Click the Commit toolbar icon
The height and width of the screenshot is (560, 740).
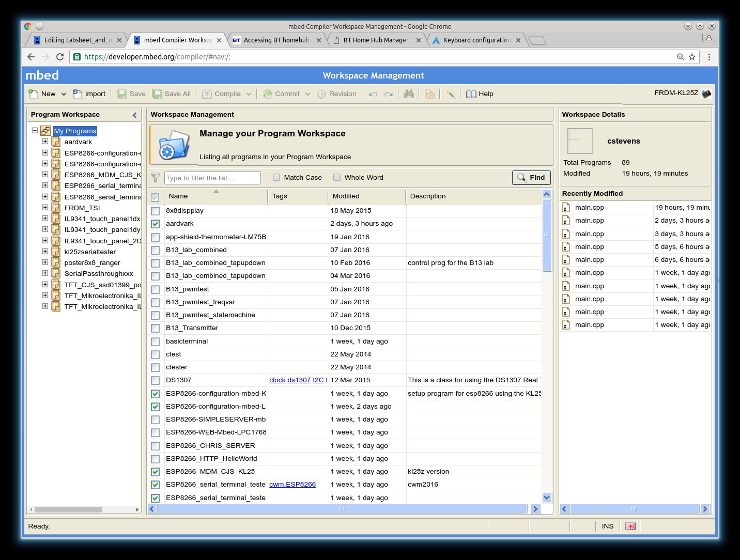[268, 94]
